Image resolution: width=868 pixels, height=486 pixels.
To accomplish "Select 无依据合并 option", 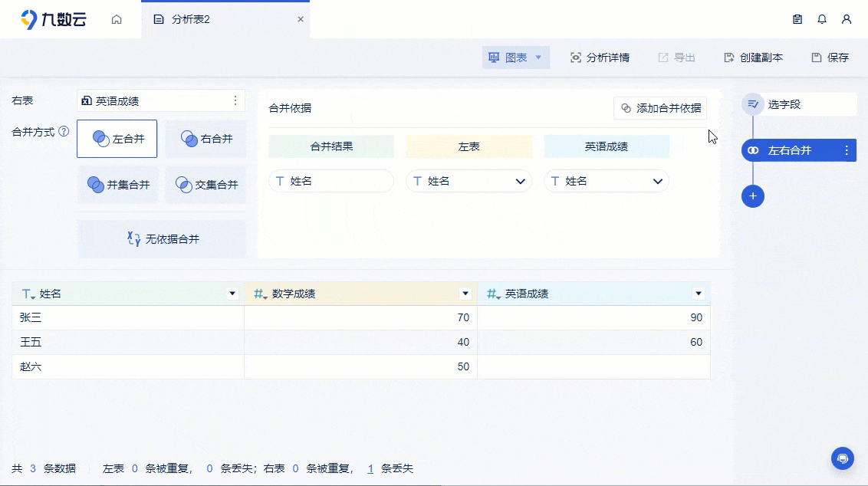I will (x=162, y=239).
